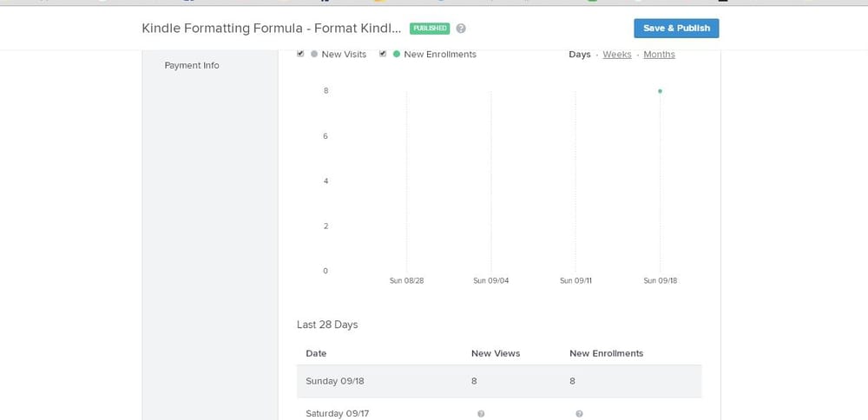868x420 pixels.
Task: Click the Save & Publish button
Action: (676, 29)
